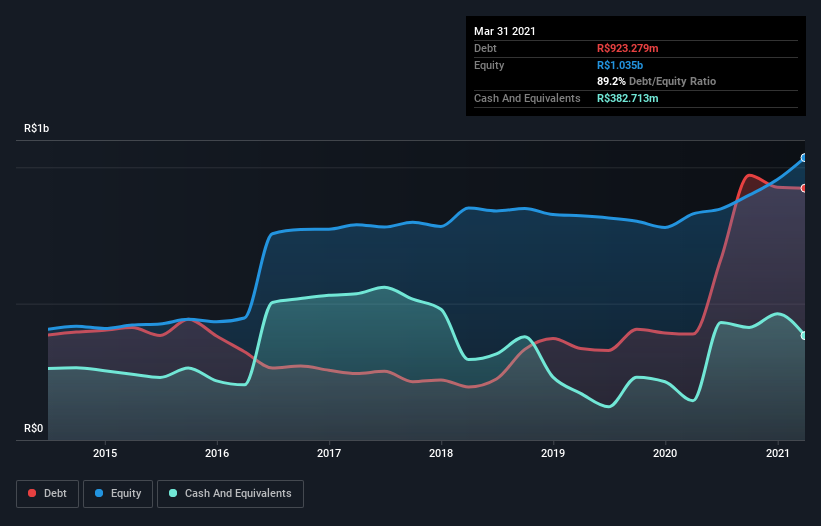Click the 2018 x-axis label
821x526 pixels.
tap(441, 453)
